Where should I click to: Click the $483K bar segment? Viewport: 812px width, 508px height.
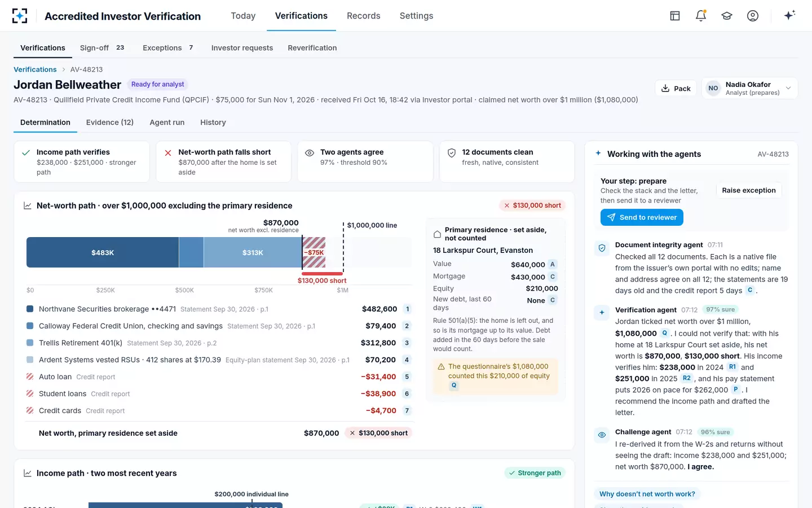[103, 252]
